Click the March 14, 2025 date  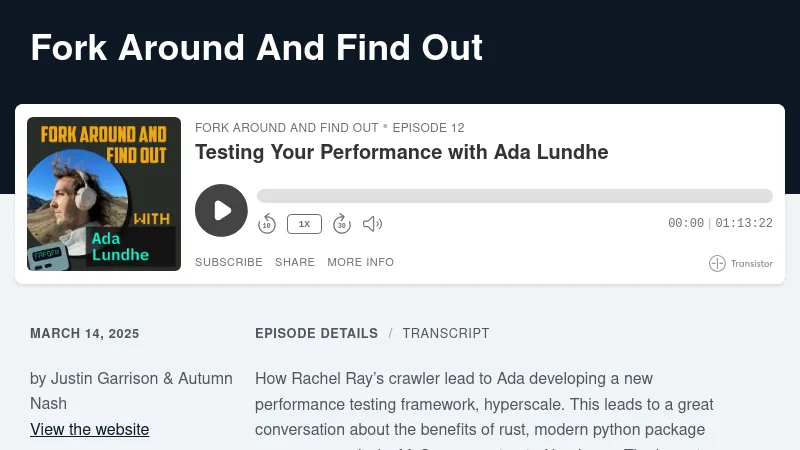pos(85,334)
